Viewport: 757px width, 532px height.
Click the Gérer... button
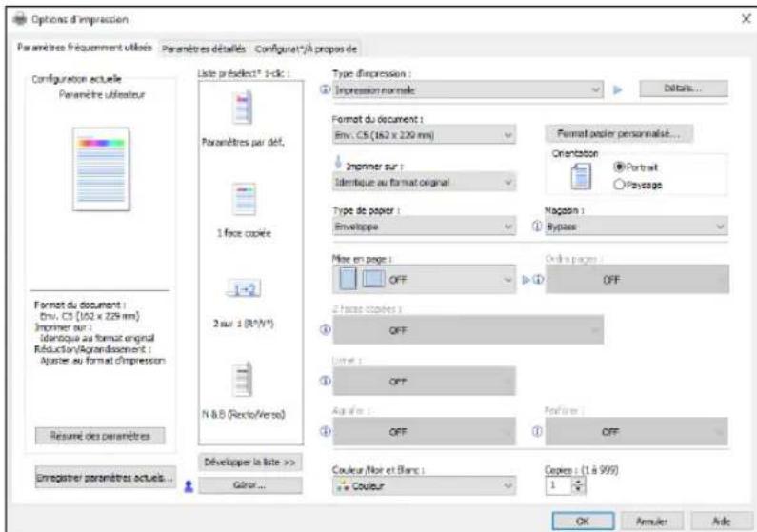[250, 485]
